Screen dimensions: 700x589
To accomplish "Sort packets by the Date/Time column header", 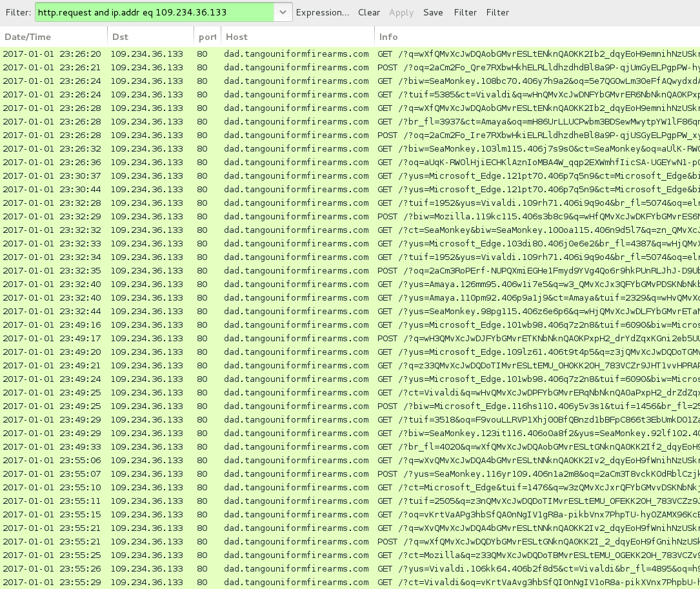I will [54, 37].
